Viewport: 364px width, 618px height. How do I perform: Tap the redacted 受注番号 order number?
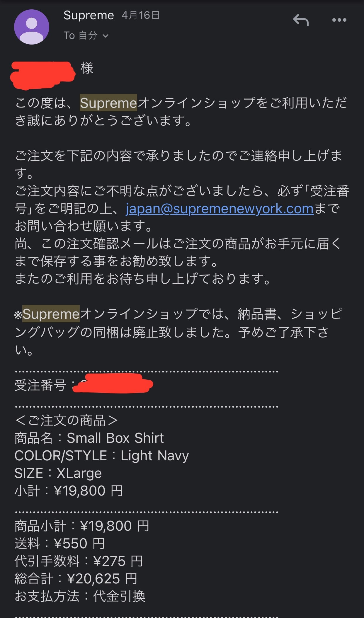[113, 384]
